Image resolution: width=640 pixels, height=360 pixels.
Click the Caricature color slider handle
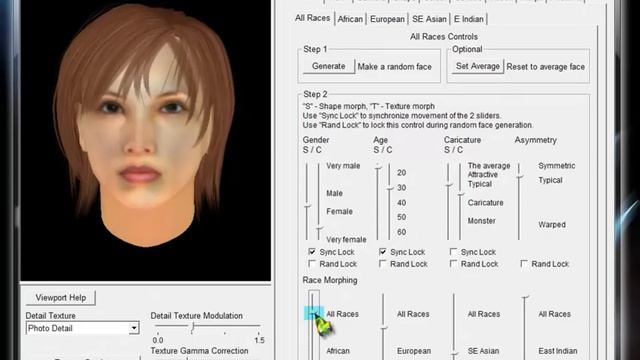pyautogui.click(x=460, y=195)
